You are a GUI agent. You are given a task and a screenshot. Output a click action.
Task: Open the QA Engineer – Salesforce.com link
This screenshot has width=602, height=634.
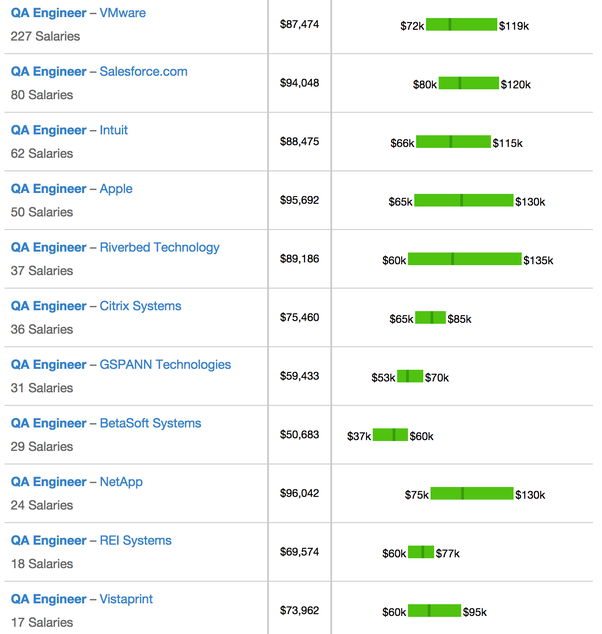click(x=99, y=72)
